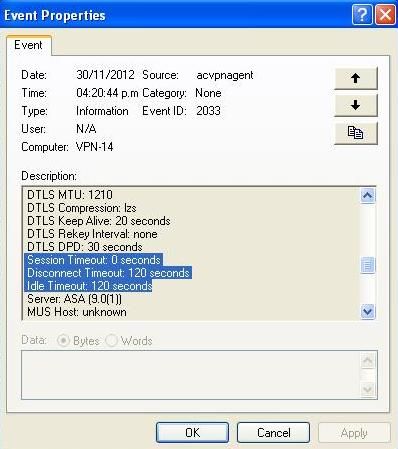Click Data box scrollbar down arrow
This screenshot has height=449, width=398.
coord(368,389)
